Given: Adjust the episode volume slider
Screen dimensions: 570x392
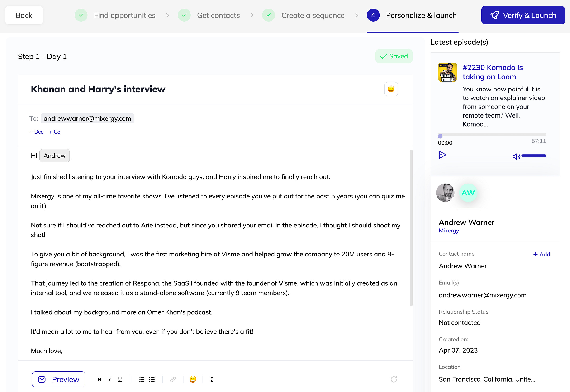Looking at the screenshot, I should 534,156.
